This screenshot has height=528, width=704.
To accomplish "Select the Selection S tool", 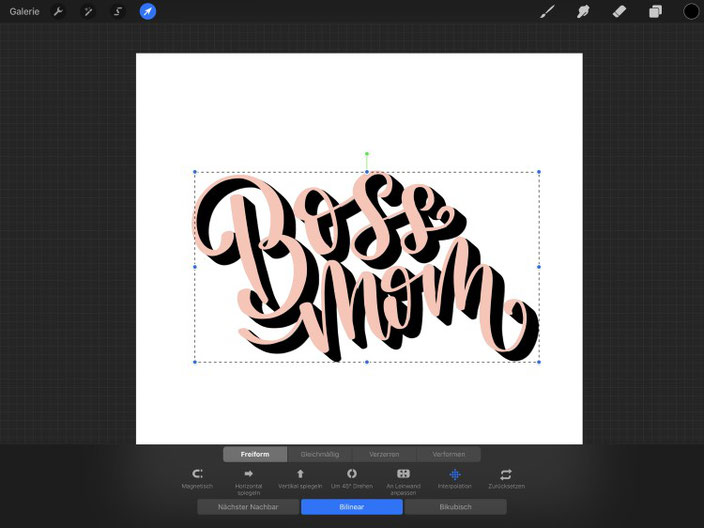I will [118, 12].
